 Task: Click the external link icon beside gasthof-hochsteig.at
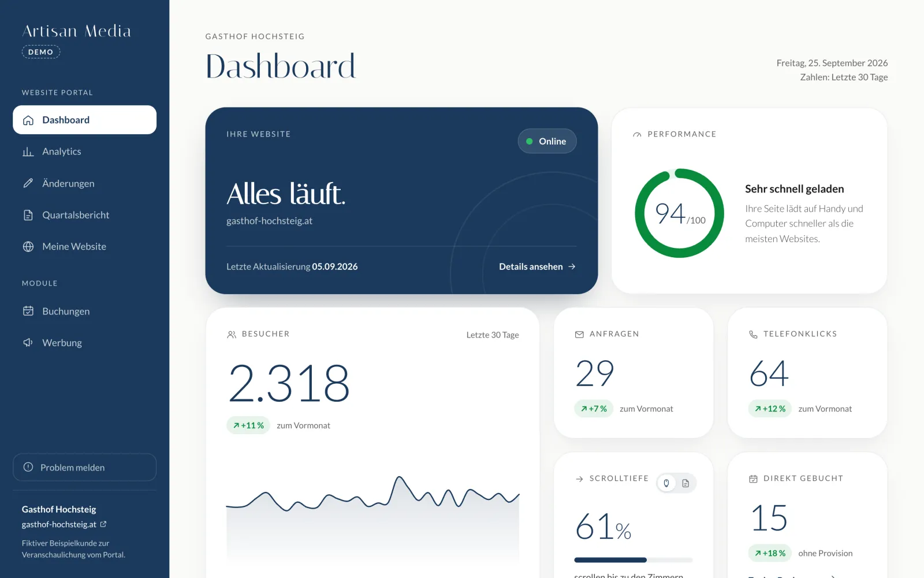[x=103, y=524]
